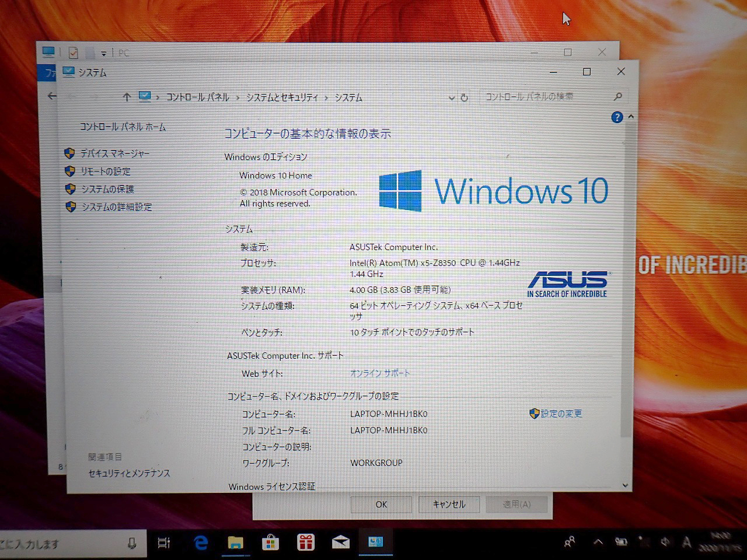Click the ASUS logo image

pyautogui.click(x=567, y=284)
